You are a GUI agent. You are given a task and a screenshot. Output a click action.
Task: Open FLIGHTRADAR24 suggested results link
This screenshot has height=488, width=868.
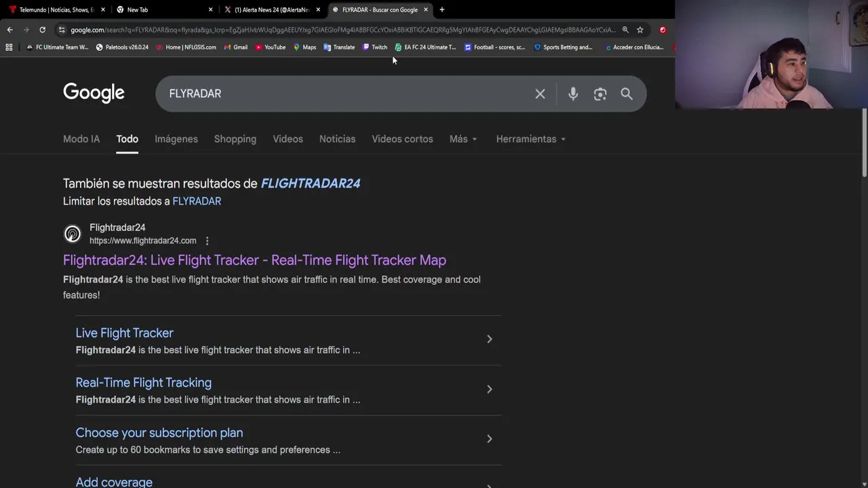point(311,184)
